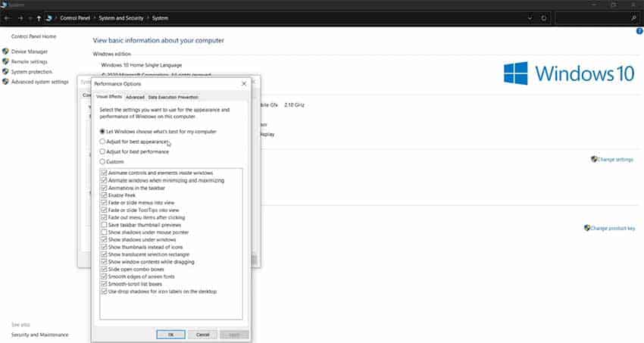
Task: Open System protection link
Action: tap(32, 72)
